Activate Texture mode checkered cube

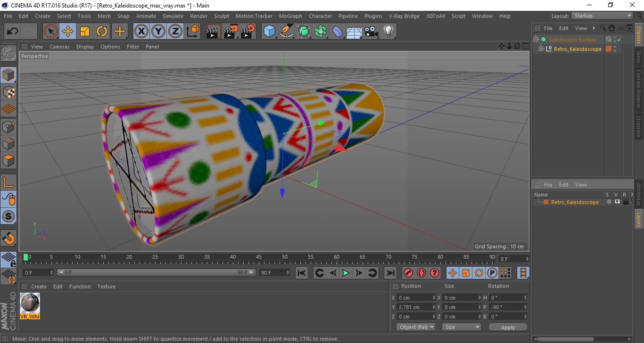pyautogui.click(x=8, y=92)
